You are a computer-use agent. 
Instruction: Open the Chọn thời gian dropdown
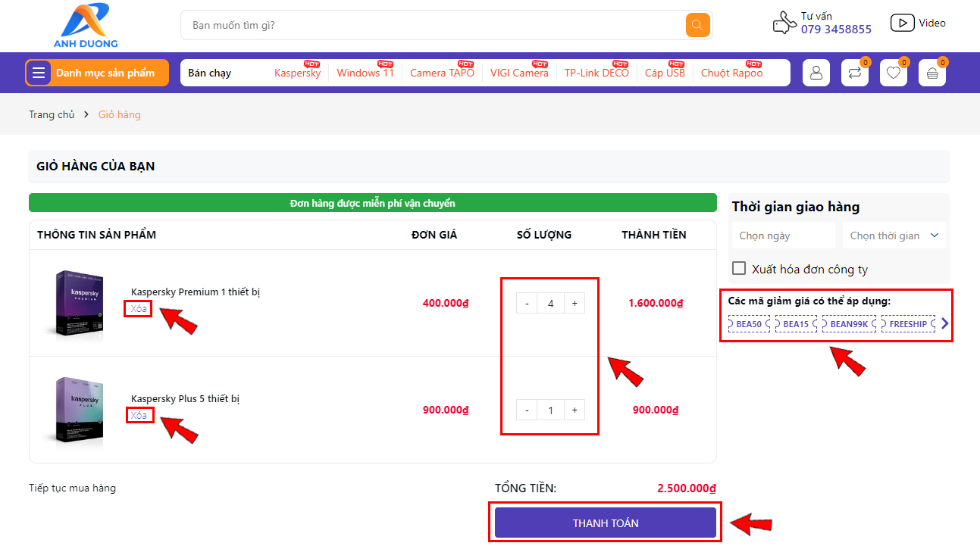point(894,236)
